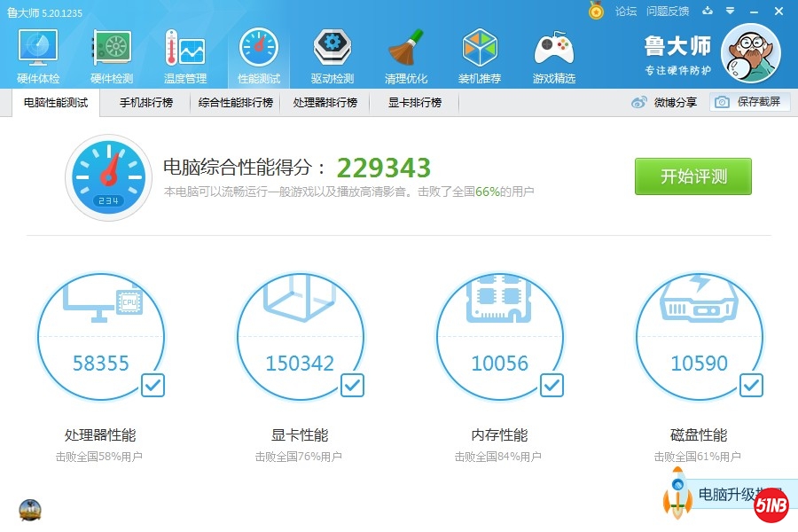Open 温度管理 temperature management
798x532 pixels.
[x=184, y=56]
